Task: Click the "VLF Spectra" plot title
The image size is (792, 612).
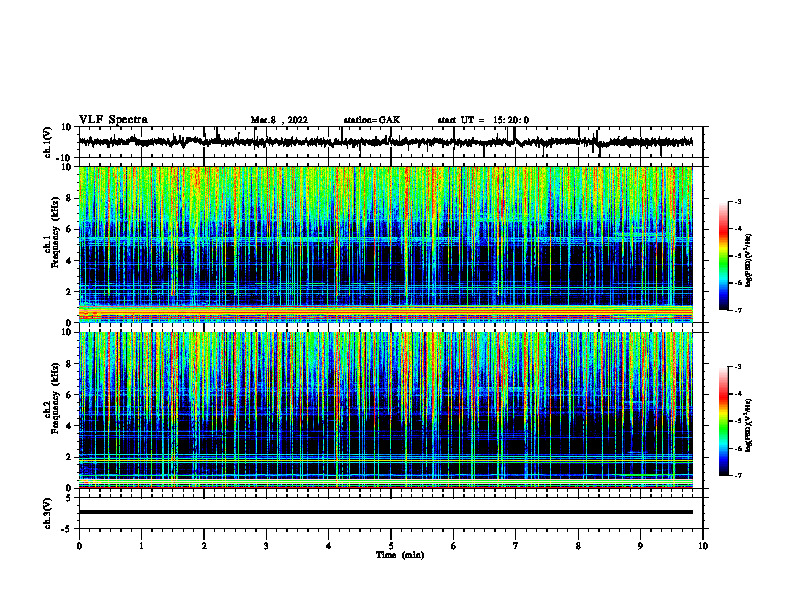Action: [113, 120]
